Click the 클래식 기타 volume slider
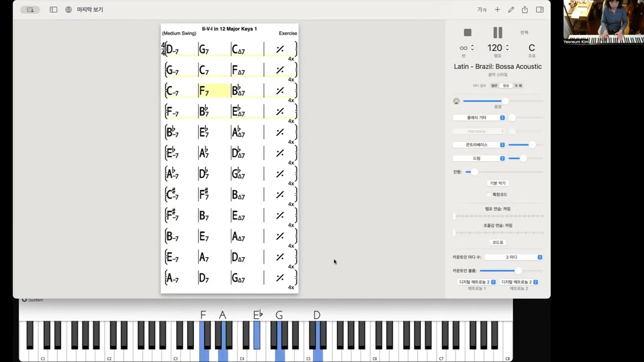644x362 pixels. coord(526,118)
